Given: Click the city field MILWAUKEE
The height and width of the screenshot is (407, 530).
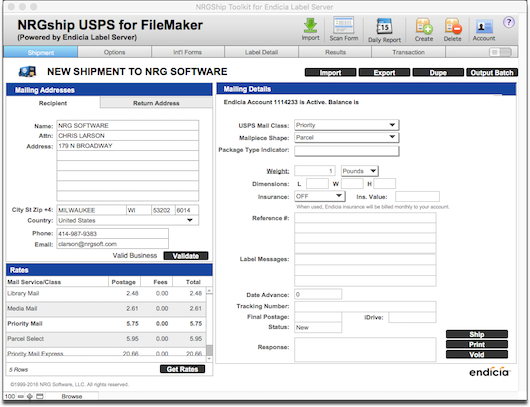Looking at the screenshot, I should (x=91, y=210).
